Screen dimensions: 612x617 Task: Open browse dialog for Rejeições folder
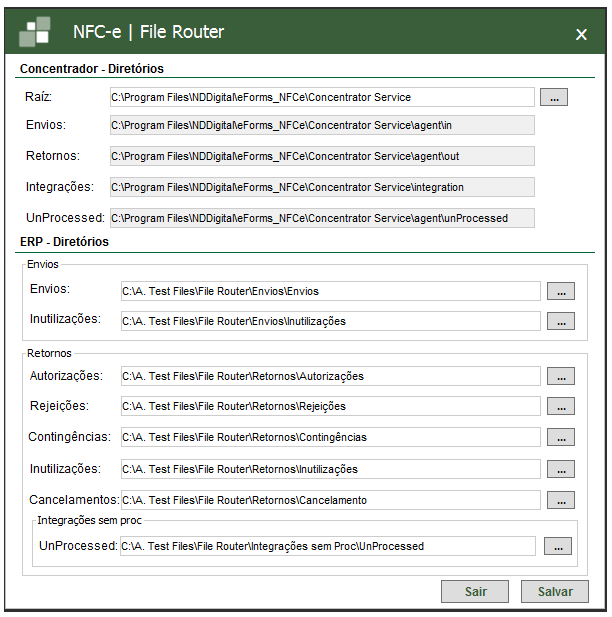click(561, 406)
